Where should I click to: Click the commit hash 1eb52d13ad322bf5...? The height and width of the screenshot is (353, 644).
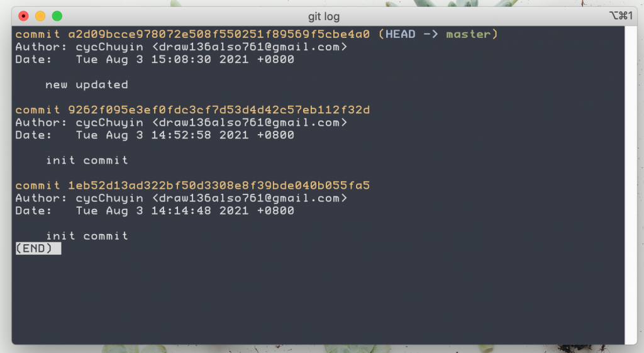[x=219, y=186]
